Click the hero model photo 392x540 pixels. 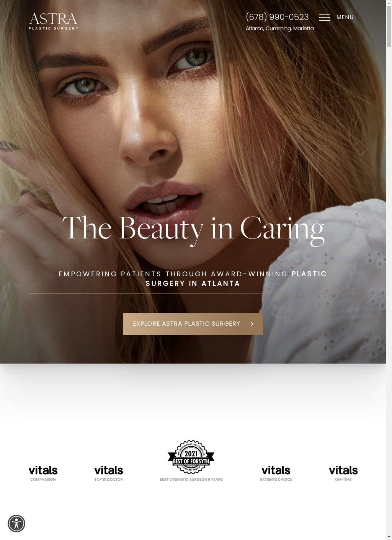pos(193,115)
